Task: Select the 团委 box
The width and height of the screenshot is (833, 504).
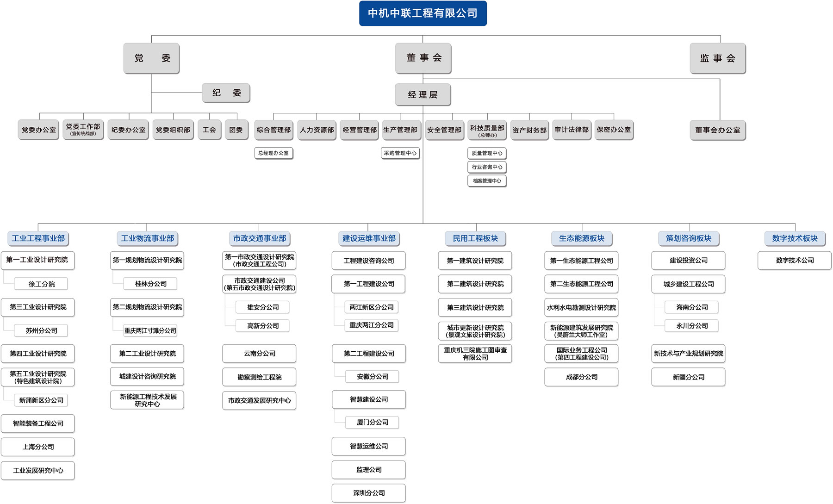Action: [236, 130]
